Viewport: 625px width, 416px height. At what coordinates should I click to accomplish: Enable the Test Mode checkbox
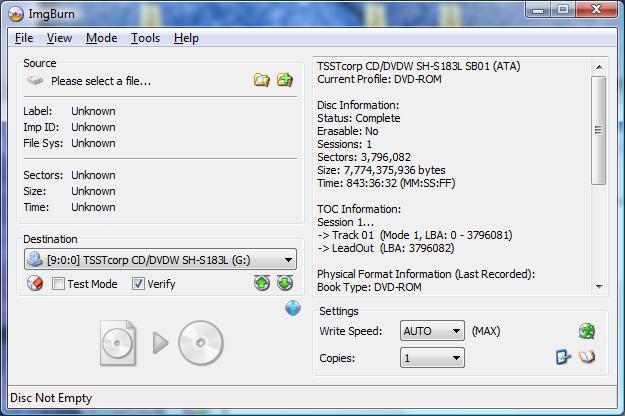(59, 284)
